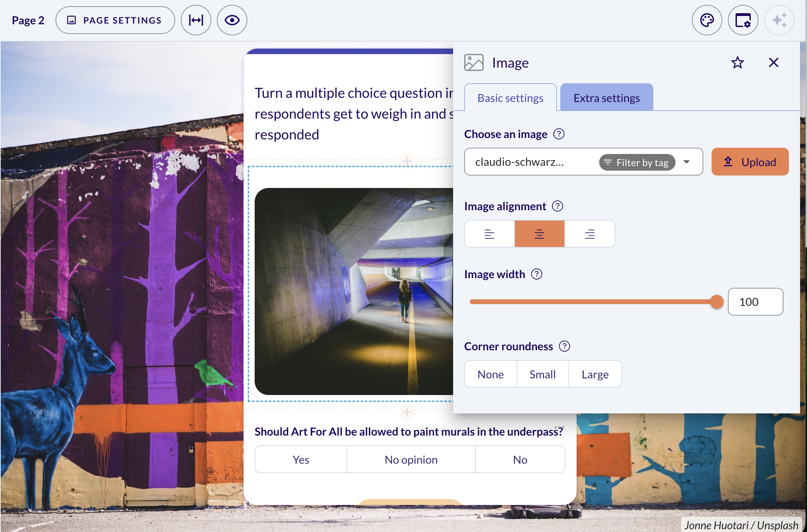Image resolution: width=807 pixels, height=532 pixels.
Task: Open the Page Settings button
Action: (115, 20)
